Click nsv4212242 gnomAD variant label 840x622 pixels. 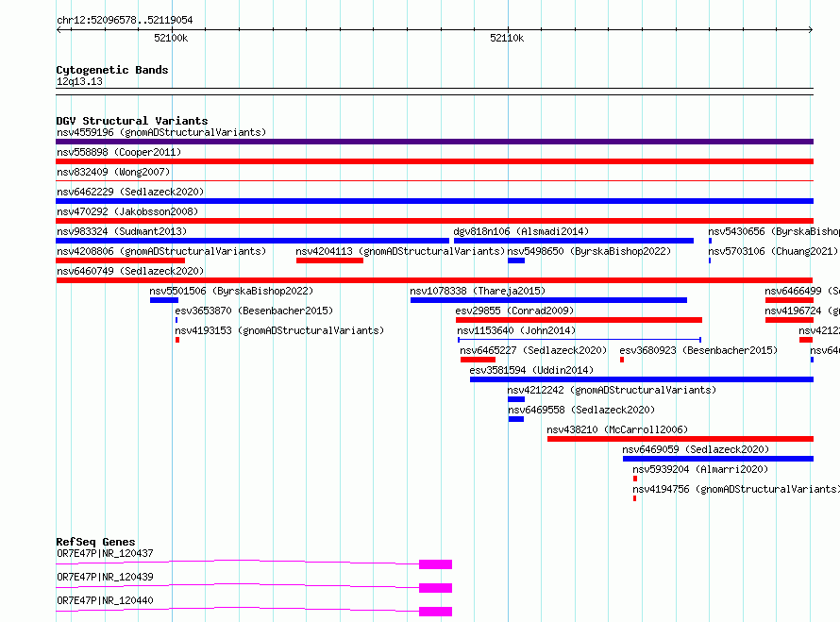click(x=612, y=390)
